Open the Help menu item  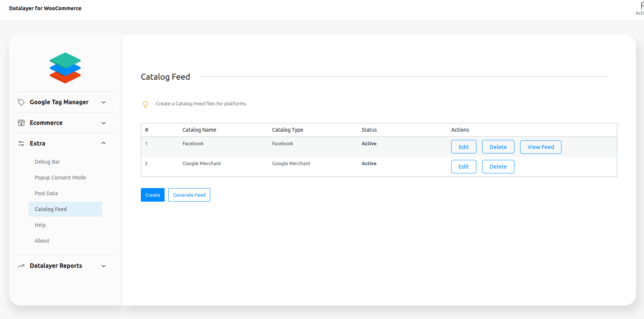pyautogui.click(x=40, y=225)
